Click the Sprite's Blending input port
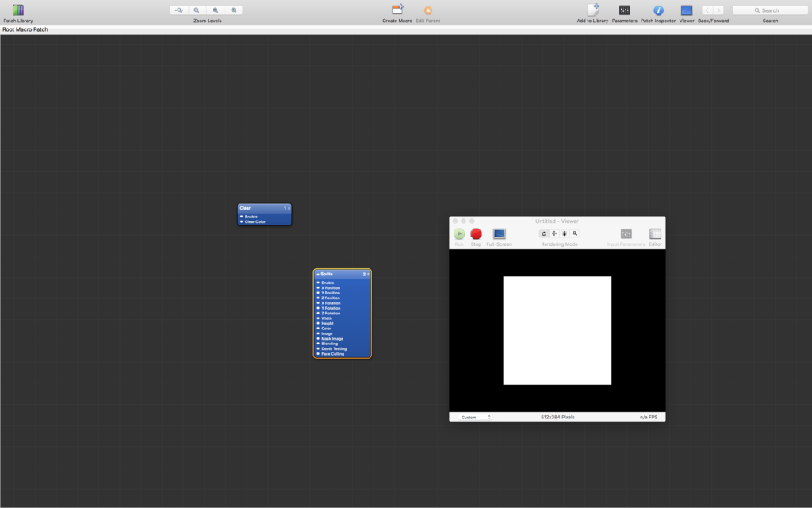The height and width of the screenshot is (508, 812). [318, 344]
